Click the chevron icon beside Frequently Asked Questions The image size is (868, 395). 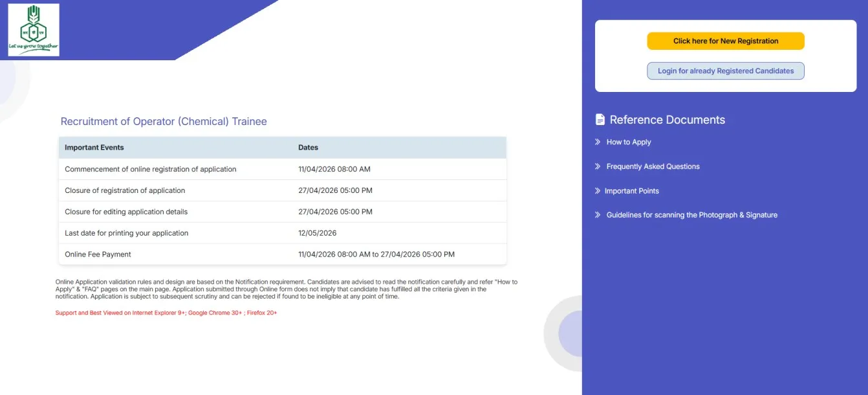(x=598, y=166)
